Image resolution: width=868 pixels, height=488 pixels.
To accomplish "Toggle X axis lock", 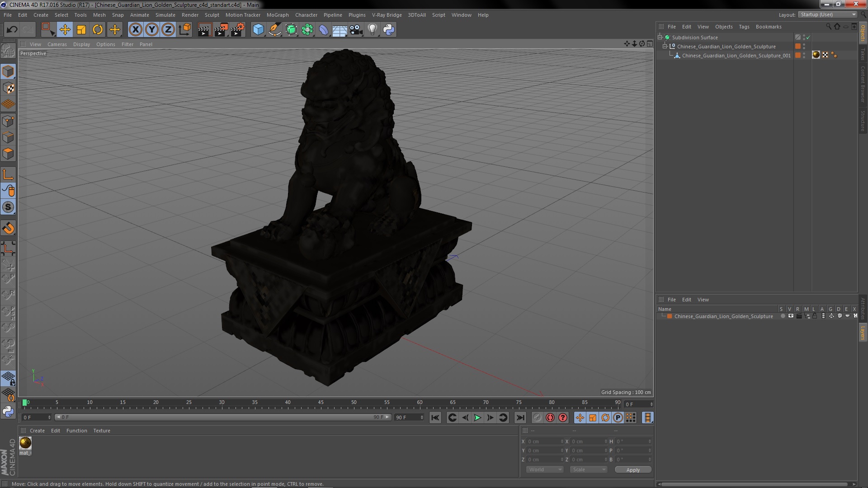I will 135,30.
